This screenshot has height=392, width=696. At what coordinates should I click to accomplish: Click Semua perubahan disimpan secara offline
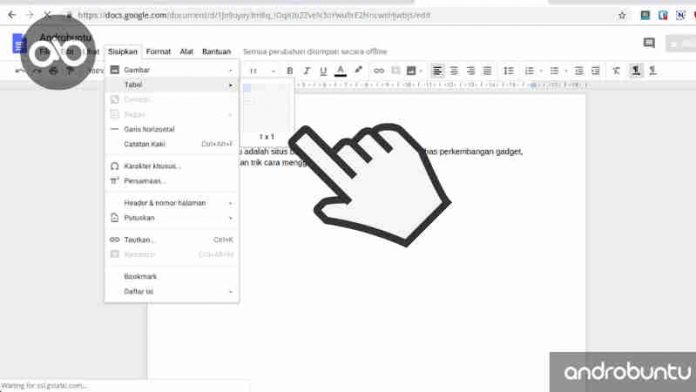point(315,51)
